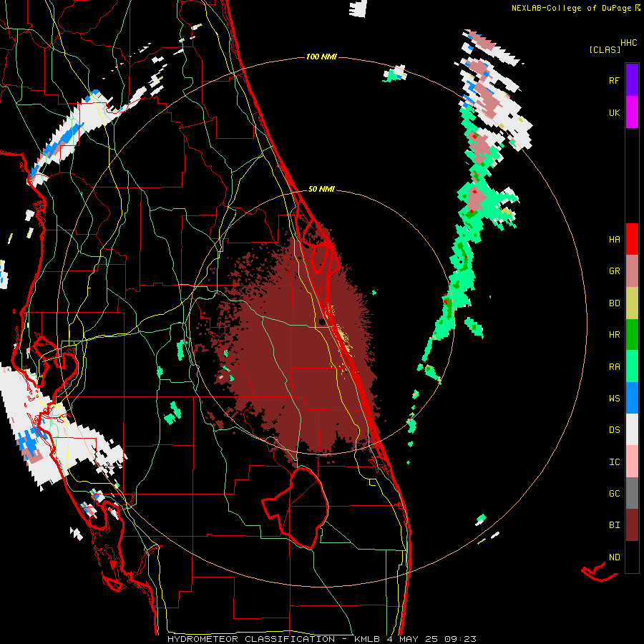Click the 'HYDROMETEOR CLASSIFICATION' title text
Viewport: 644px width, 644px height.
point(251,639)
